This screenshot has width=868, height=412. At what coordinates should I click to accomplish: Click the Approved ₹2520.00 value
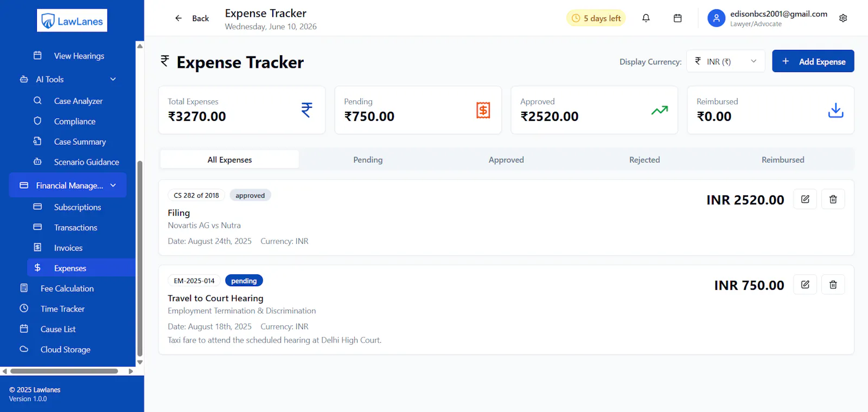coord(550,116)
